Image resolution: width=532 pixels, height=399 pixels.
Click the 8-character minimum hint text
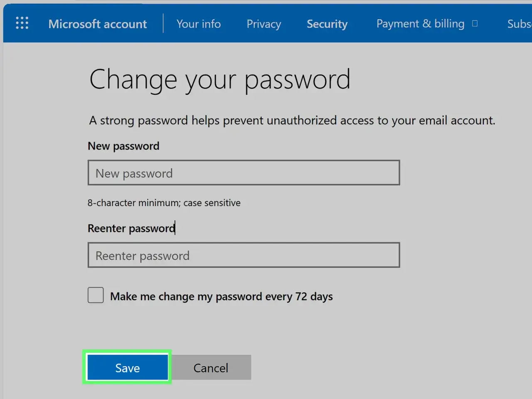(164, 203)
